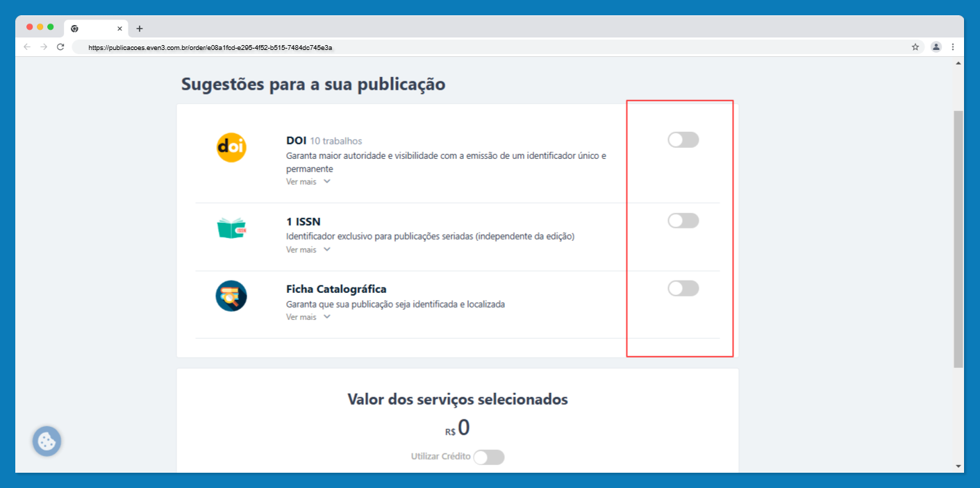Click the green ISSN book icon

coord(231,228)
